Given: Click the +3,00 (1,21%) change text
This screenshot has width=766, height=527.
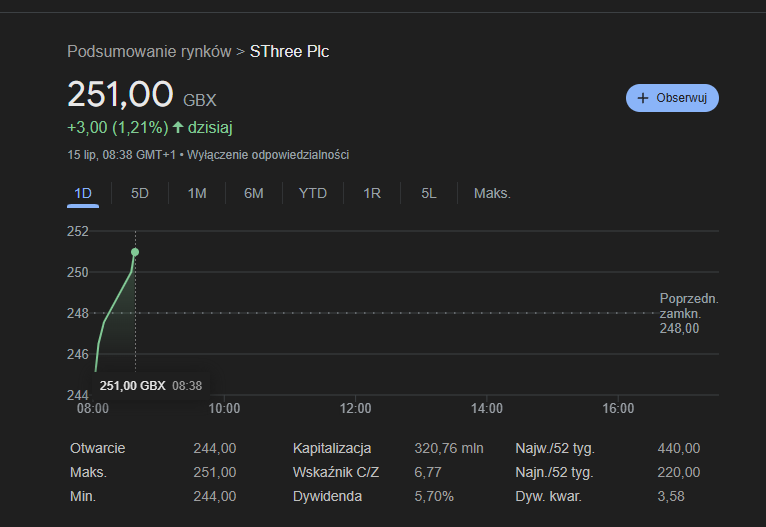Looking at the screenshot, I should click(x=118, y=127).
